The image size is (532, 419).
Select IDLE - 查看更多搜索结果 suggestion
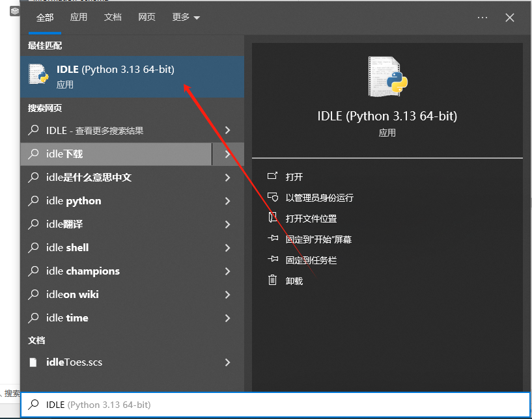click(116, 131)
